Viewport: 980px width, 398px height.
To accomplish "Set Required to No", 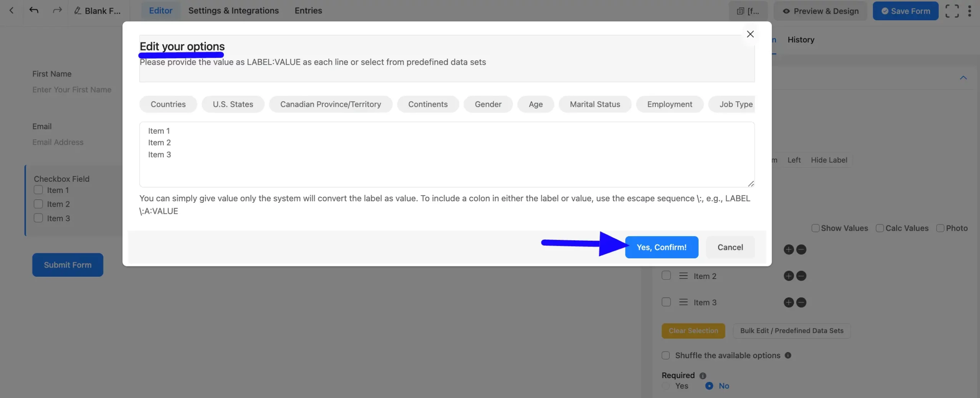I will [x=709, y=386].
